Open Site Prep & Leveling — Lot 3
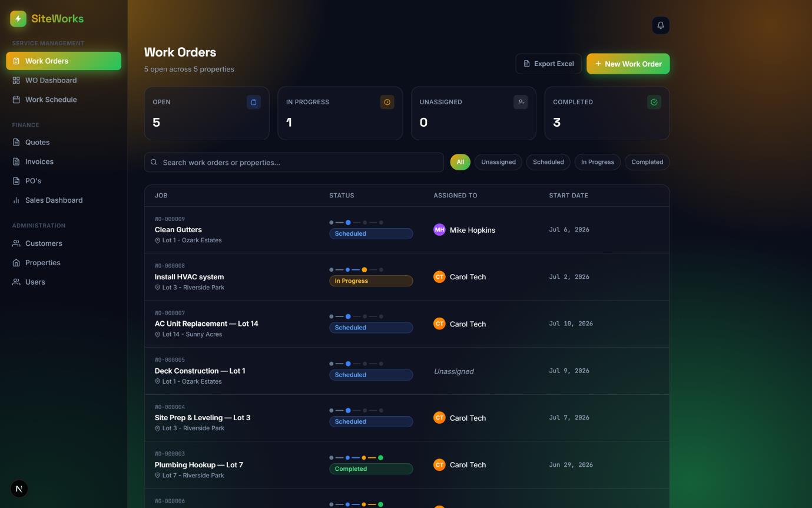The height and width of the screenshot is (508, 812). point(203,418)
